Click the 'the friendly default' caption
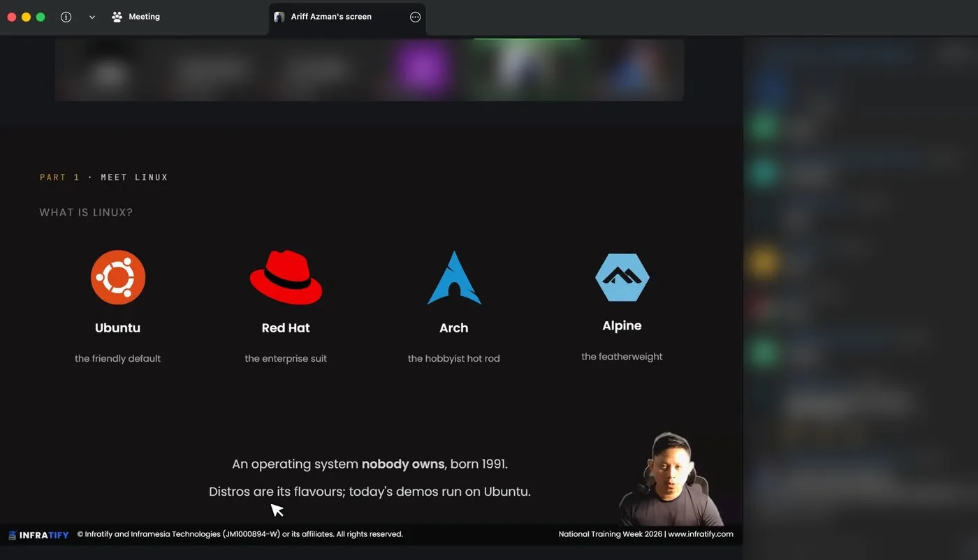 pos(118,358)
